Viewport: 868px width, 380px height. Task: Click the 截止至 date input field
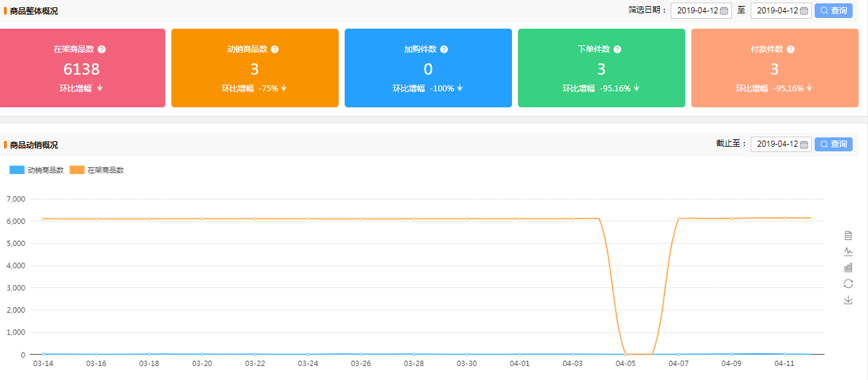(x=777, y=145)
